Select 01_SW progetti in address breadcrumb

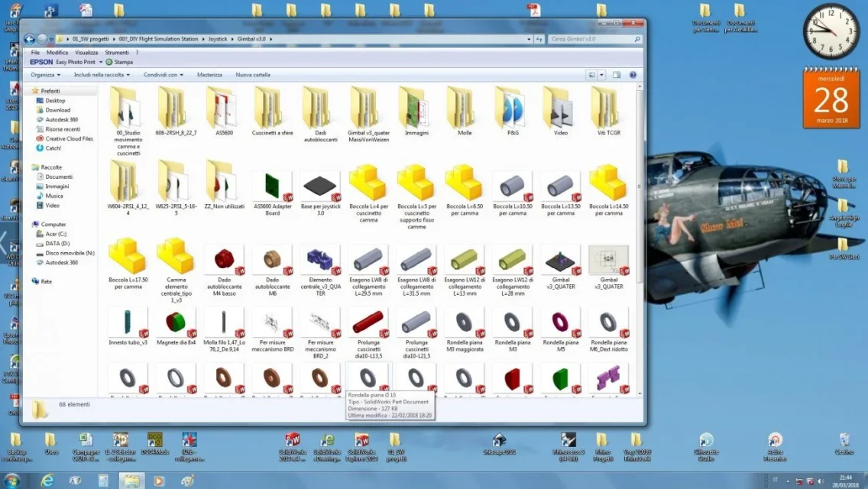[x=90, y=39]
